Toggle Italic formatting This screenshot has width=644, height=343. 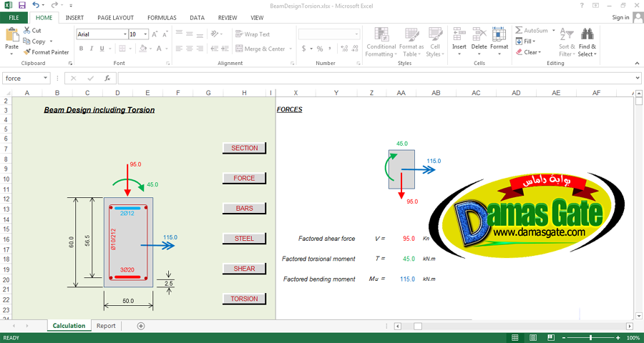[92, 49]
